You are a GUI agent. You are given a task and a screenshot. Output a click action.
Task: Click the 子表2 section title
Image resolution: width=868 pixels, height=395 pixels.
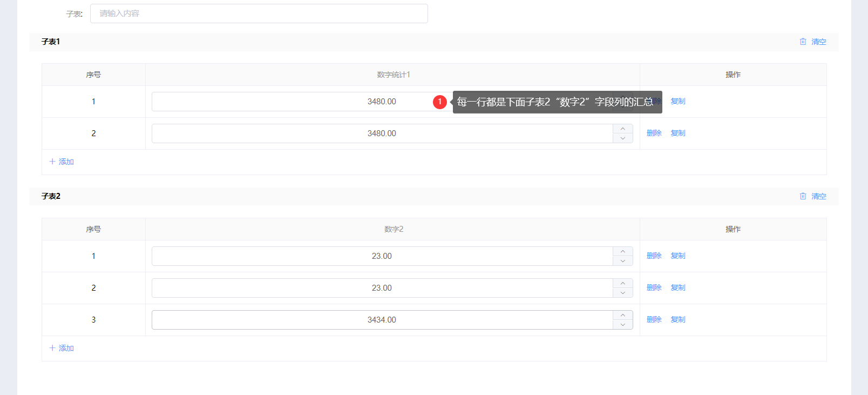tap(51, 196)
